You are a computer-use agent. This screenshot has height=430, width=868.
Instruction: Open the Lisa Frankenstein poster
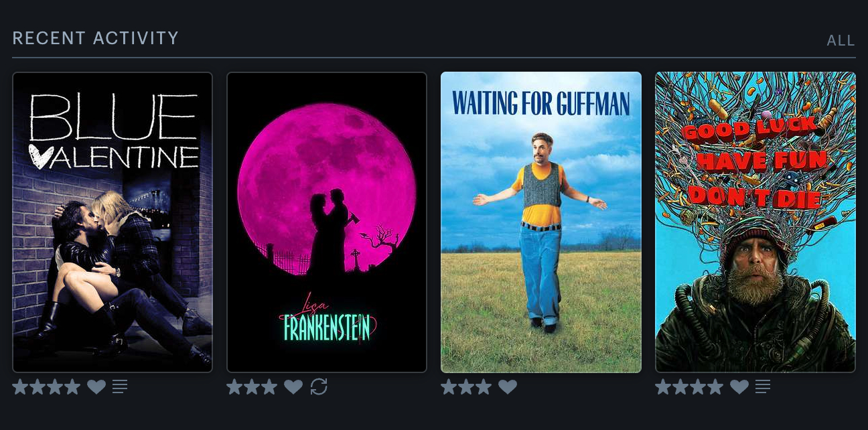click(x=327, y=222)
